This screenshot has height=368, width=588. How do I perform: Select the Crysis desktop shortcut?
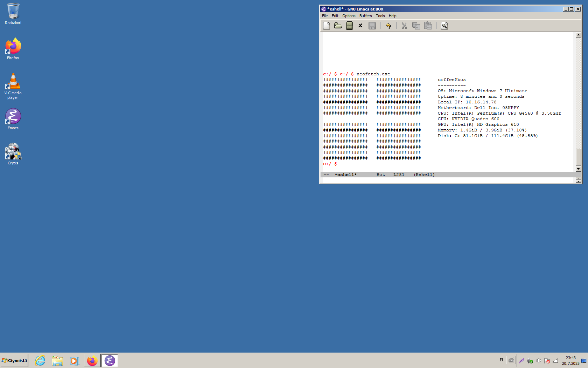pos(13,154)
